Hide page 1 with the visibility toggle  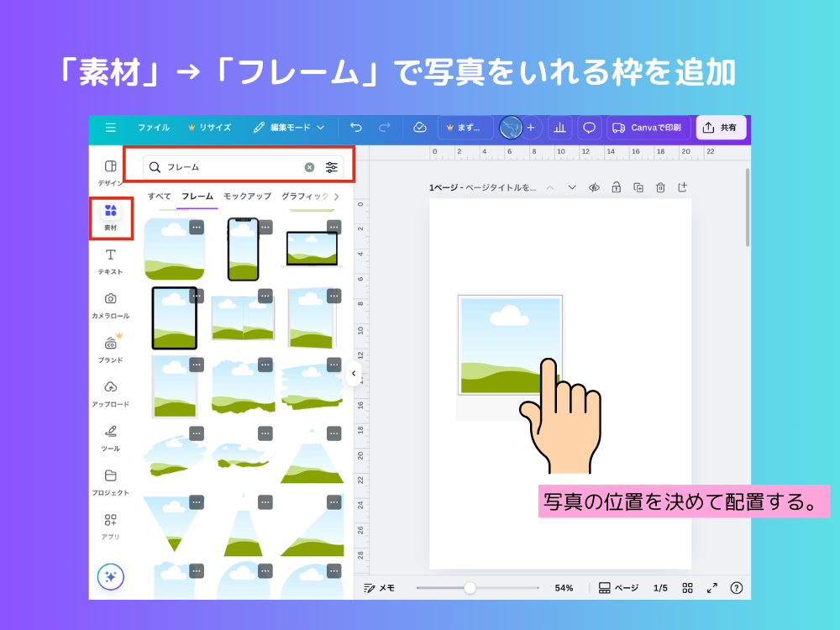pos(595,188)
